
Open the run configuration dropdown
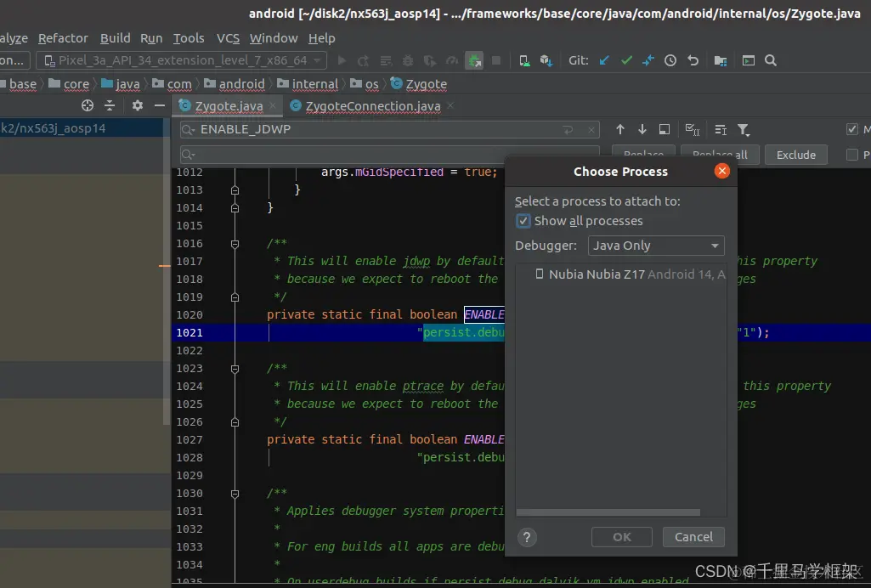tap(14, 60)
